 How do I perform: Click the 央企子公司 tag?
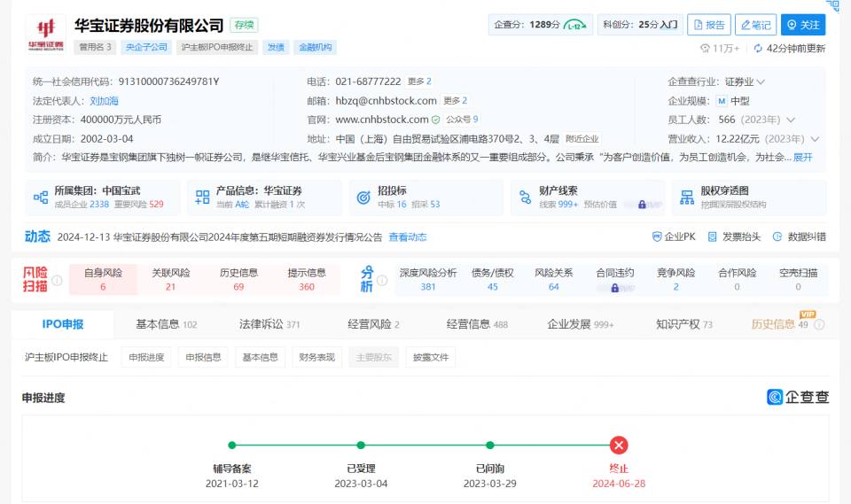point(146,47)
